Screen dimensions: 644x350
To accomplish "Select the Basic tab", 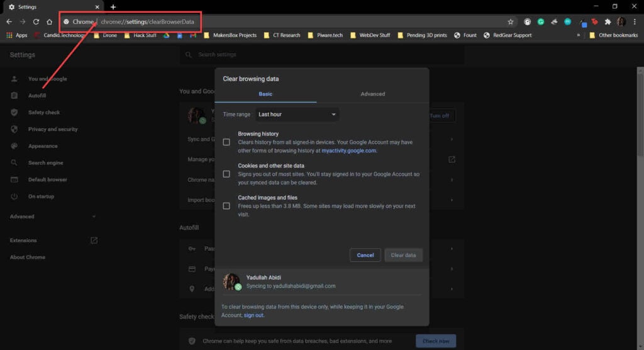I will (265, 94).
